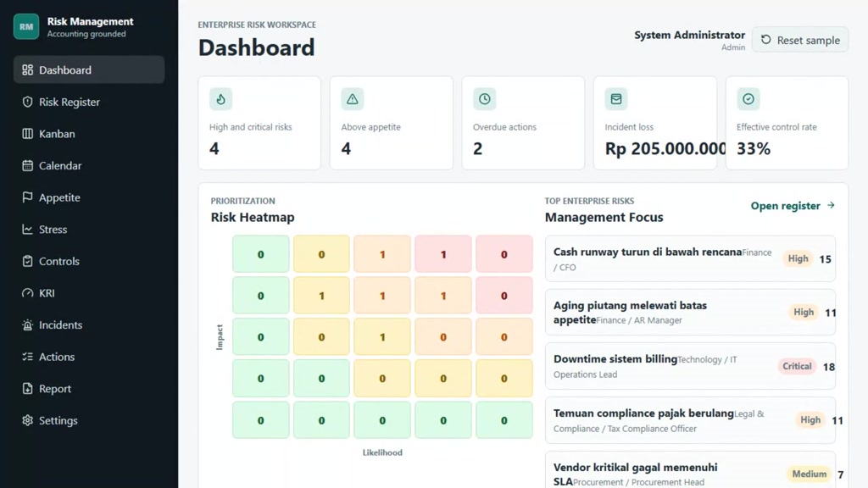The width and height of the screenshot is (868, 488).
Task: Navigate to Calendar in sidebar
Action: (x=88, y=165)
